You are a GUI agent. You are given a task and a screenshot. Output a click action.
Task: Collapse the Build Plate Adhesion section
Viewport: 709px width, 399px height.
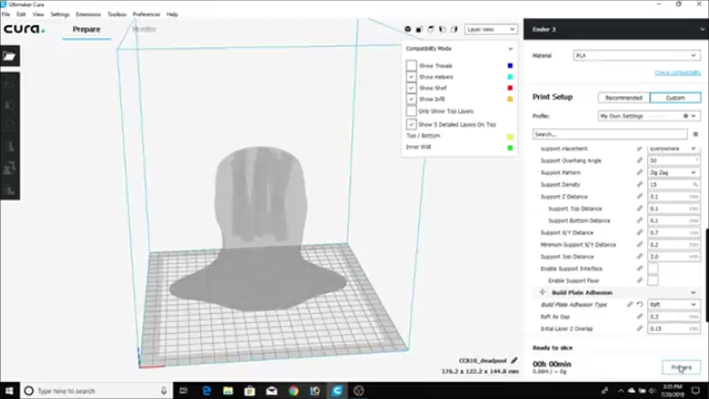click(x=617, y=293)
